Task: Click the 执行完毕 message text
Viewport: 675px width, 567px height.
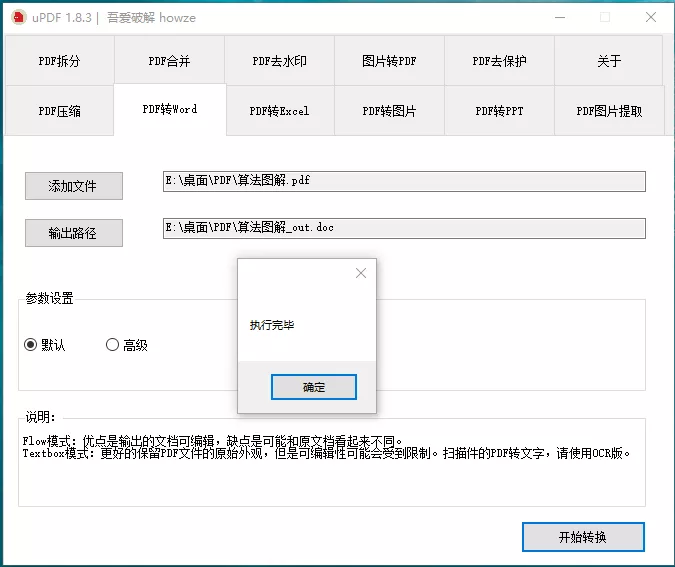Action: 272,325
